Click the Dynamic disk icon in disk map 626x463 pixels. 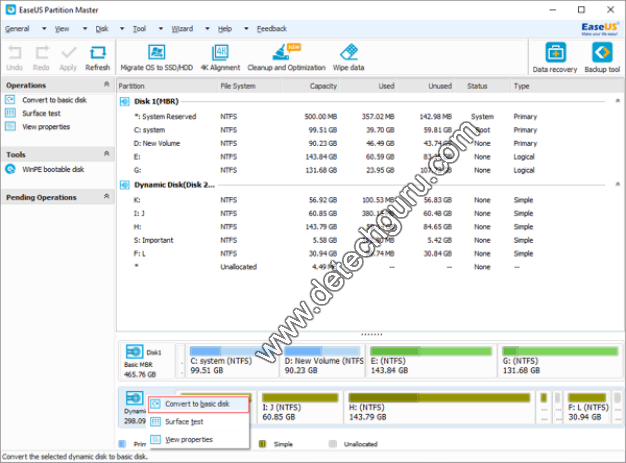[x=135, y=398]
